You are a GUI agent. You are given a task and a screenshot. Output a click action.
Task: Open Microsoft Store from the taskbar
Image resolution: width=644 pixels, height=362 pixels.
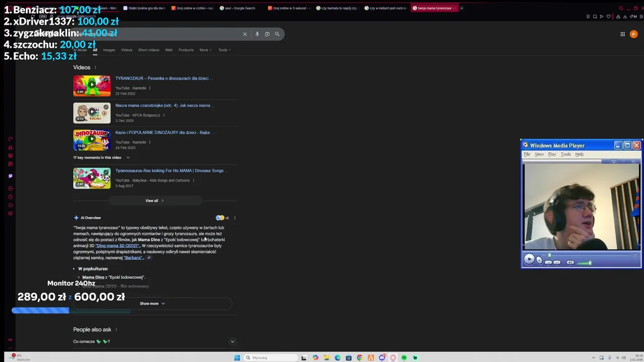click(x=349, y=358)
